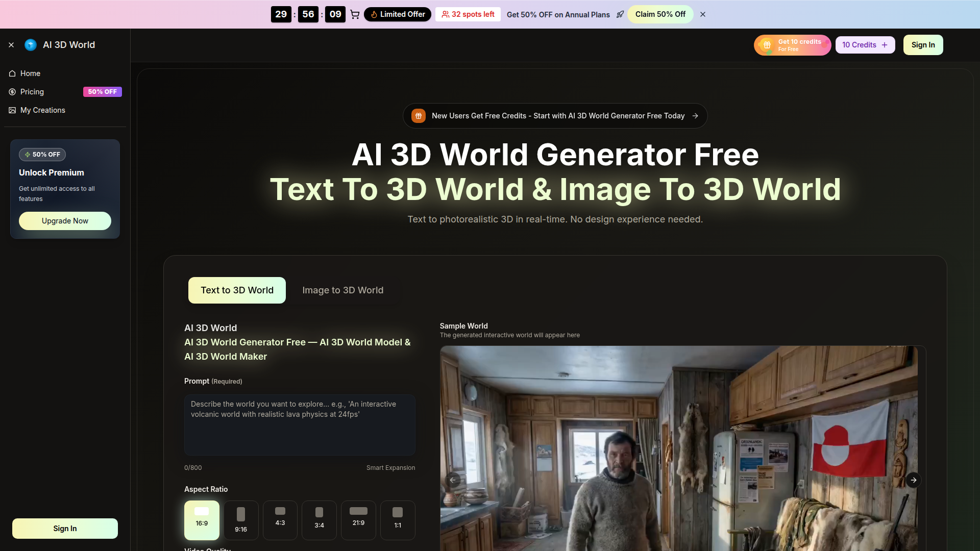
Task: Click the plus icon next to 10 Credits
Action: coord(885,45)
